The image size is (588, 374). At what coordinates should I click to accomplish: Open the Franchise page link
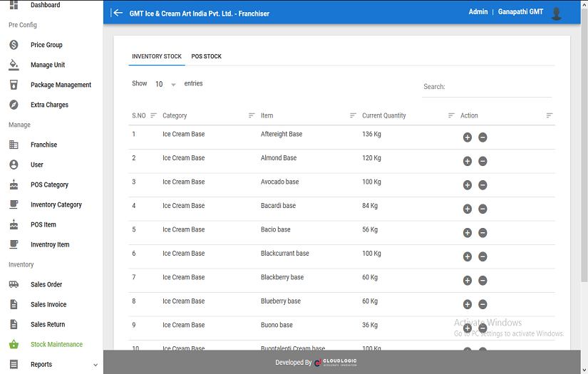pyautogui.click(x=44, y=145)
